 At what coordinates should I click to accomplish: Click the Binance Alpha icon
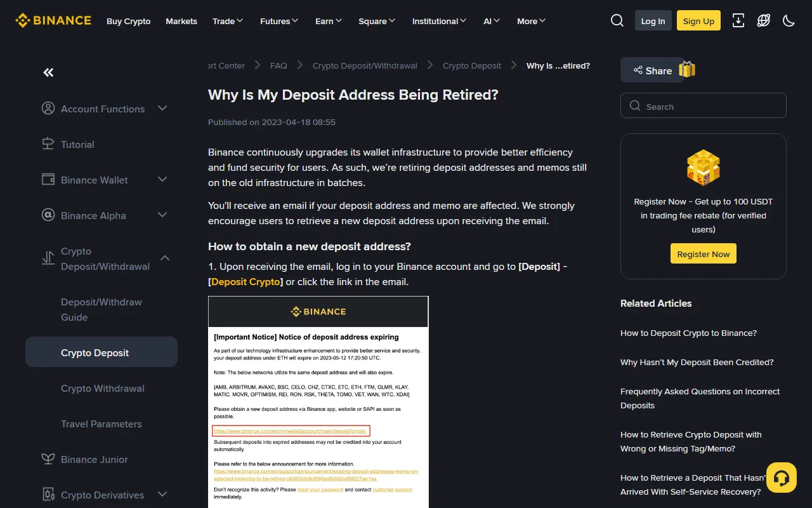click(48, 215)
